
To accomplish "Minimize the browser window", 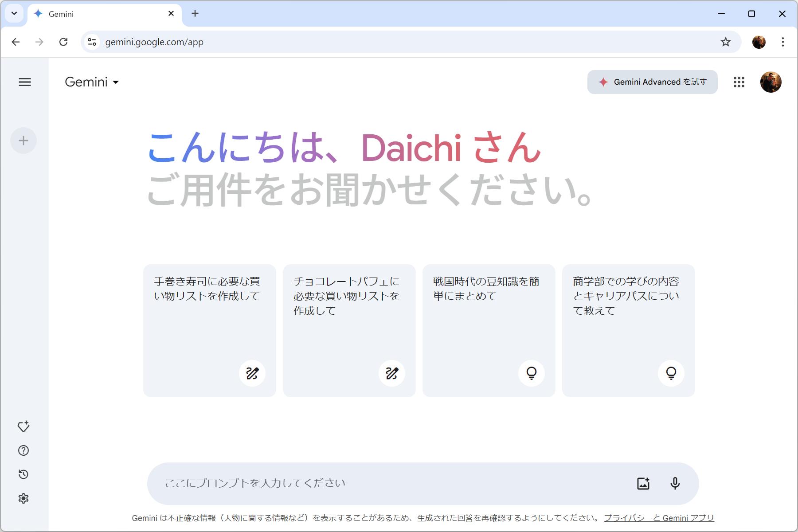I will click(722, 14).
